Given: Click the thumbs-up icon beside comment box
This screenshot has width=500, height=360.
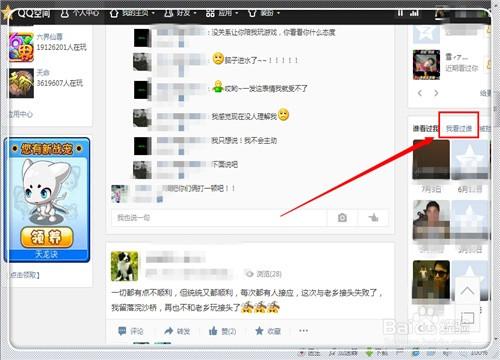Looking at the screenshot, I should coord(373,218).
